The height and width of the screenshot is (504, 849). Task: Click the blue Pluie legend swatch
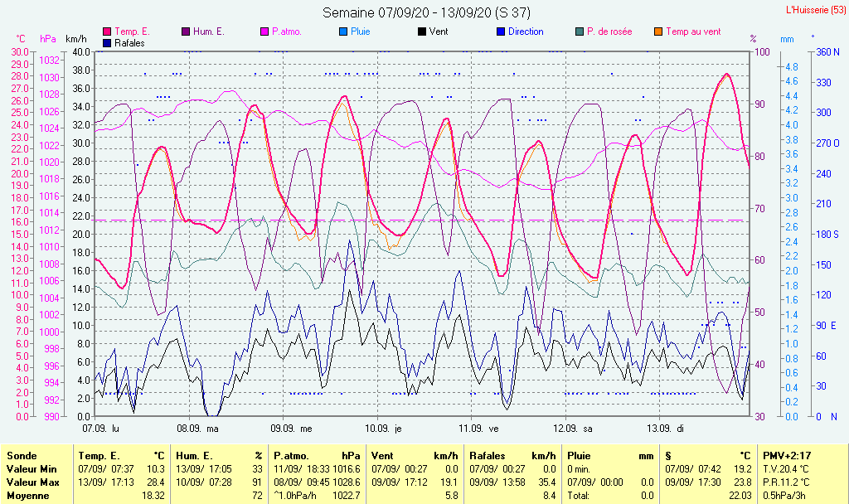pos(343,32)
